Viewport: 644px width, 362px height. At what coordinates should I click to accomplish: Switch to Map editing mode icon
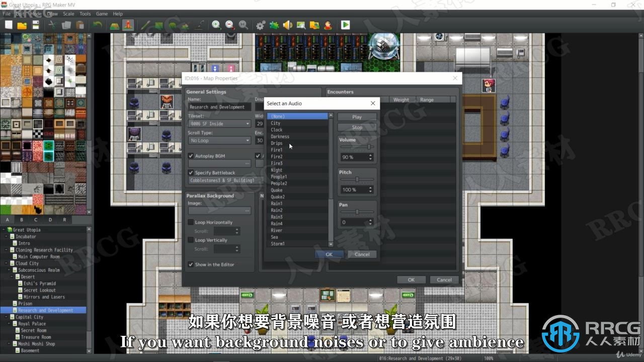point(114,25)
